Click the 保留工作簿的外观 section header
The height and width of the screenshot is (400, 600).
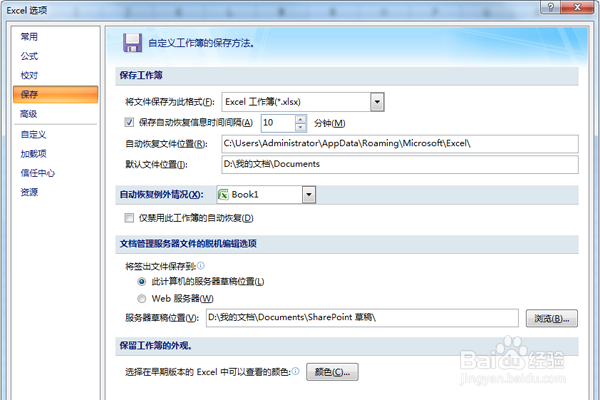(155, 346)
